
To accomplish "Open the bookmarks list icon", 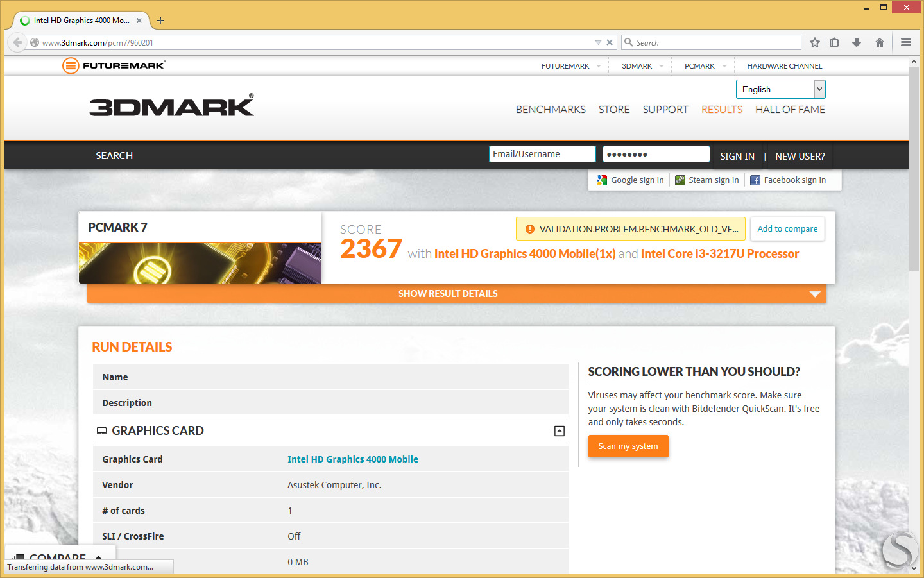I will pos(834,42).
